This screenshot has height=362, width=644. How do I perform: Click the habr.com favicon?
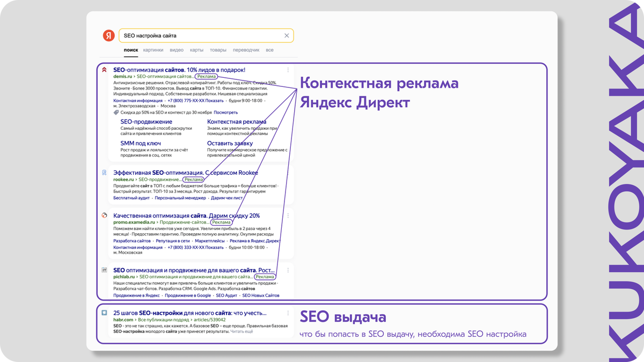click(x=104, y=313)
